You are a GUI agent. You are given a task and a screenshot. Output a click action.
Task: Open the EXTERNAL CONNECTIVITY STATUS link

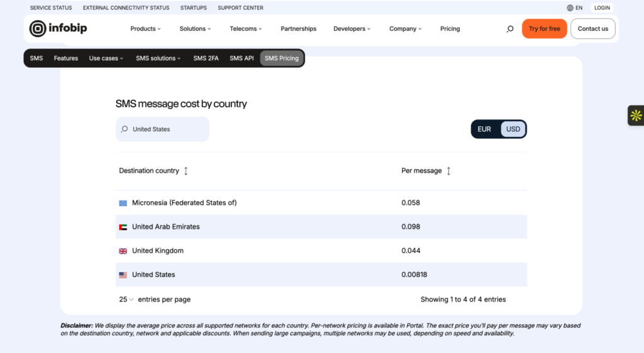[126, 8]
